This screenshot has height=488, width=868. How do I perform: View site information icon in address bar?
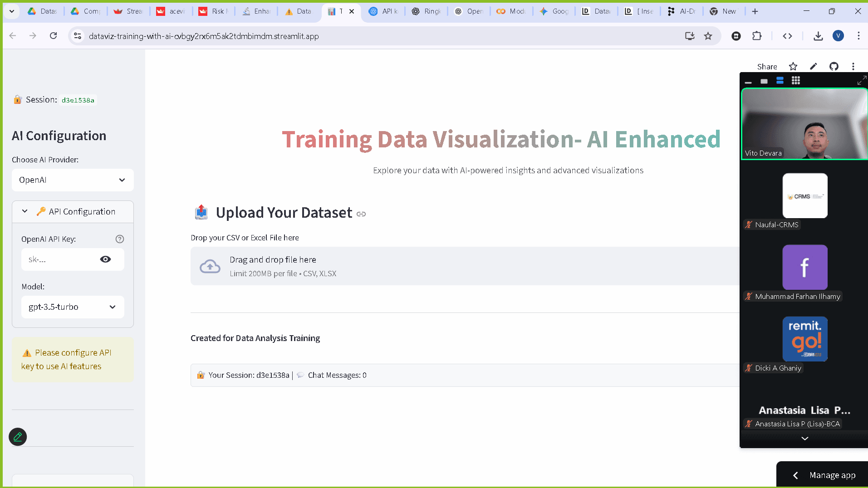tap(78, 36)
